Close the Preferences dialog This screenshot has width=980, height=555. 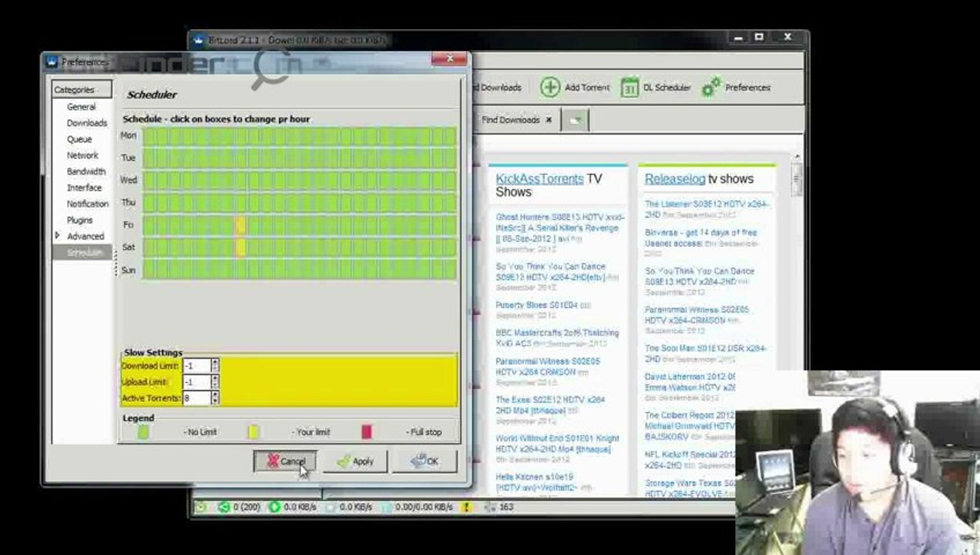(x=449, y=59)
